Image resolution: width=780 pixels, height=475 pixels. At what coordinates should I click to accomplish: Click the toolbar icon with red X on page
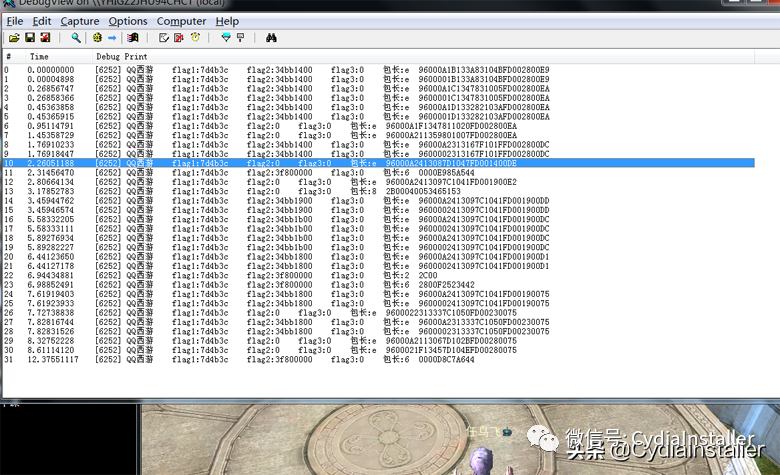pyautogui.click(x=179, y=38)
